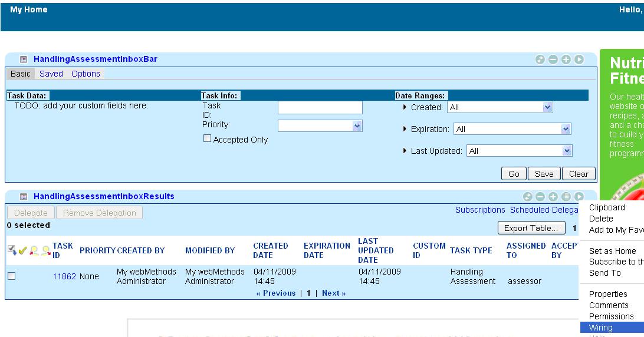Open the Scheduled Delegations link
Viewport: 644px width, 337px height.
pos(544,210)
